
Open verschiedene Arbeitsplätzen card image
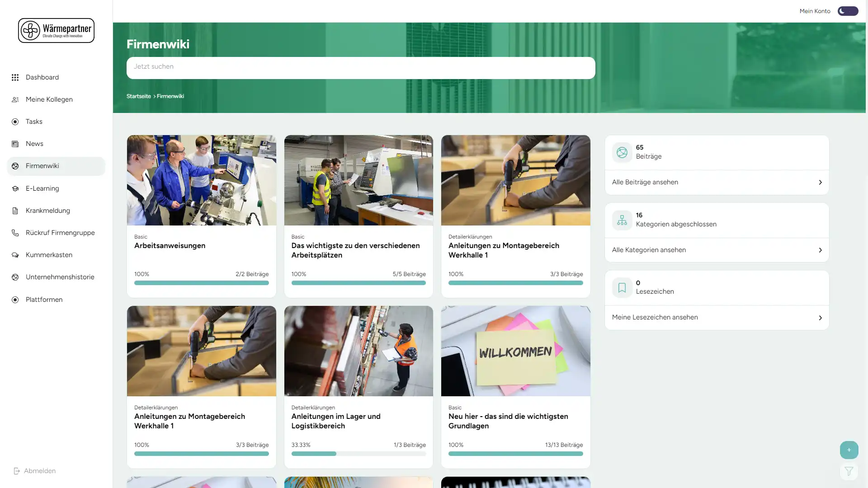359,180
